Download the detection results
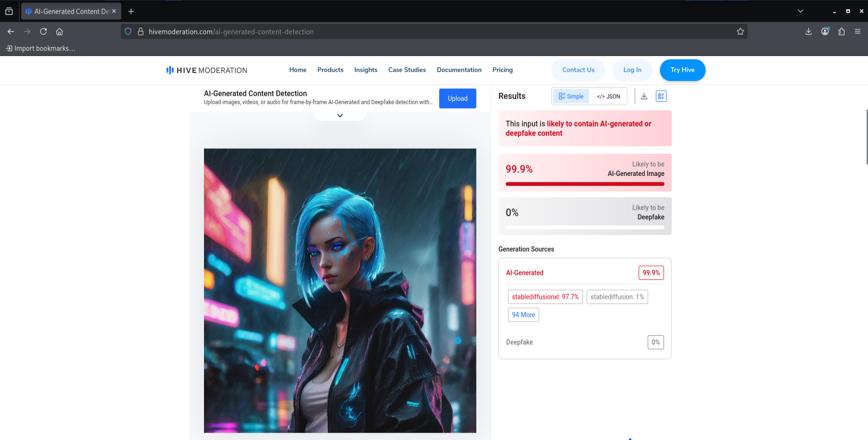Image resolution: width=868 pixels, height=440 pixels. [644, 96]
